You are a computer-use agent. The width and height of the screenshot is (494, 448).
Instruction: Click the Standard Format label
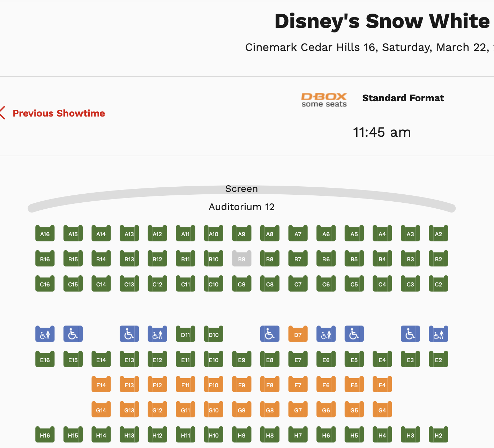(x=403, y=98)
